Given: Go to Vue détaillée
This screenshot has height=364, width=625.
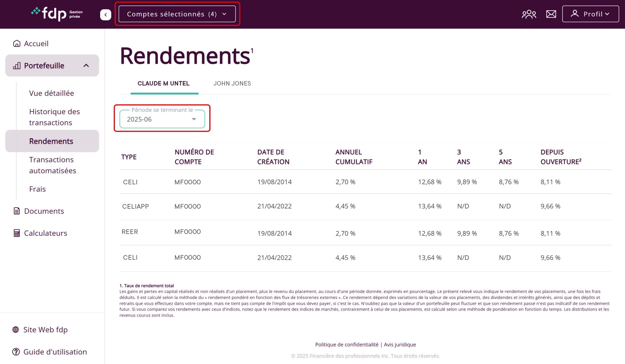Looking at the screenshot, I should (x=51, y=93).
